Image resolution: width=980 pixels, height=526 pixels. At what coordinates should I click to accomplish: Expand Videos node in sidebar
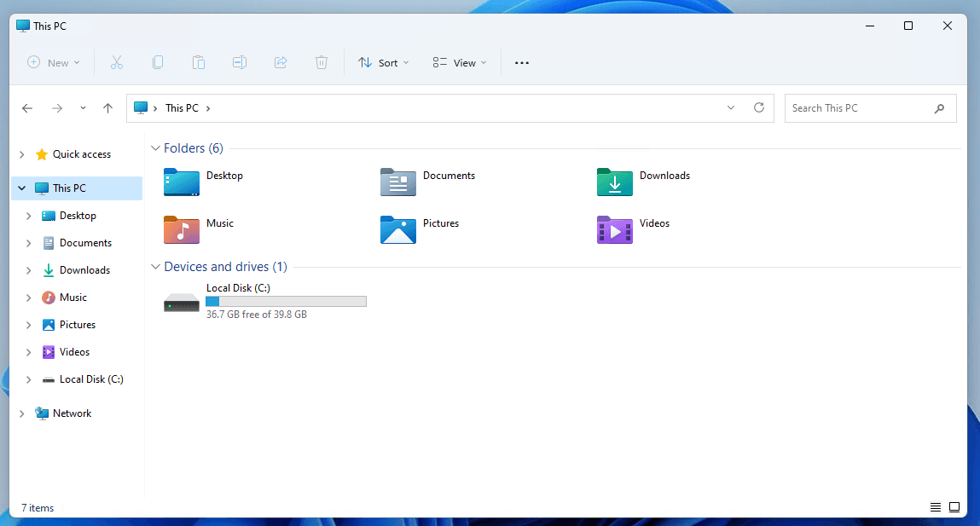[28, 352]
